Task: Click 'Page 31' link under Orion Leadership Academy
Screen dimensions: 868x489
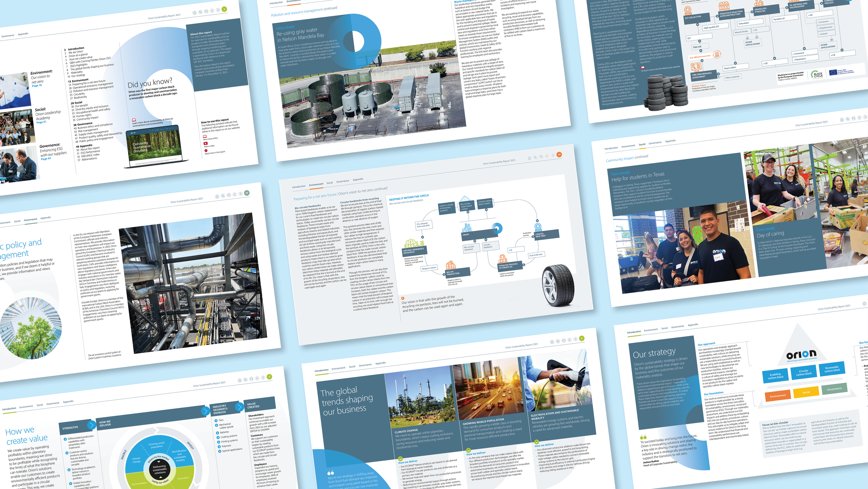Action: point(41,122)
